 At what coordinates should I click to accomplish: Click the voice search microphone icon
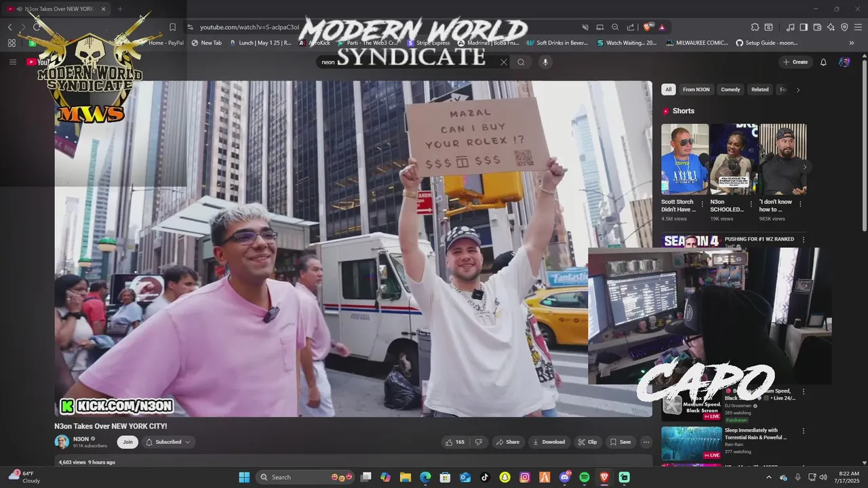tap(545, 62)
